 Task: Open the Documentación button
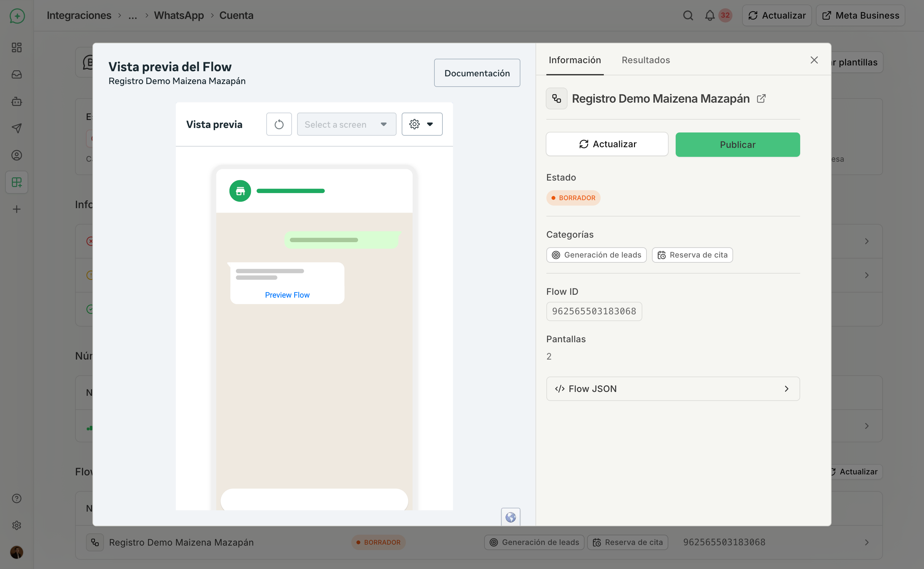(x=477, y=73)
